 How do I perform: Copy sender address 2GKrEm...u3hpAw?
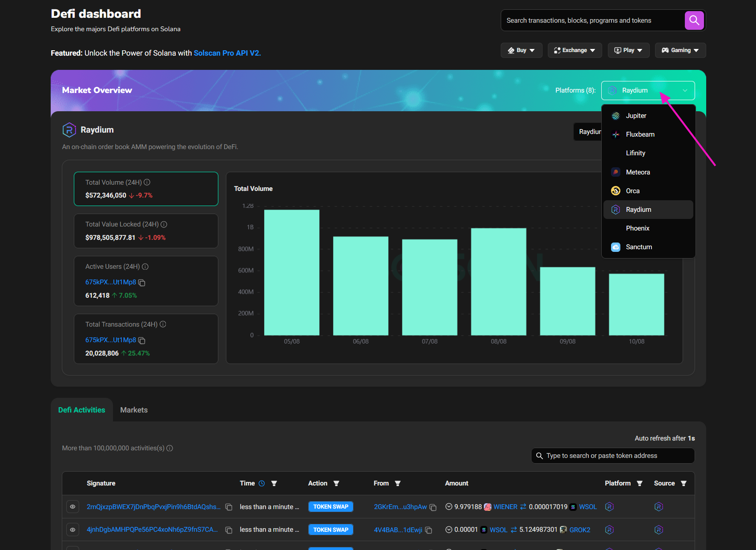433,507
